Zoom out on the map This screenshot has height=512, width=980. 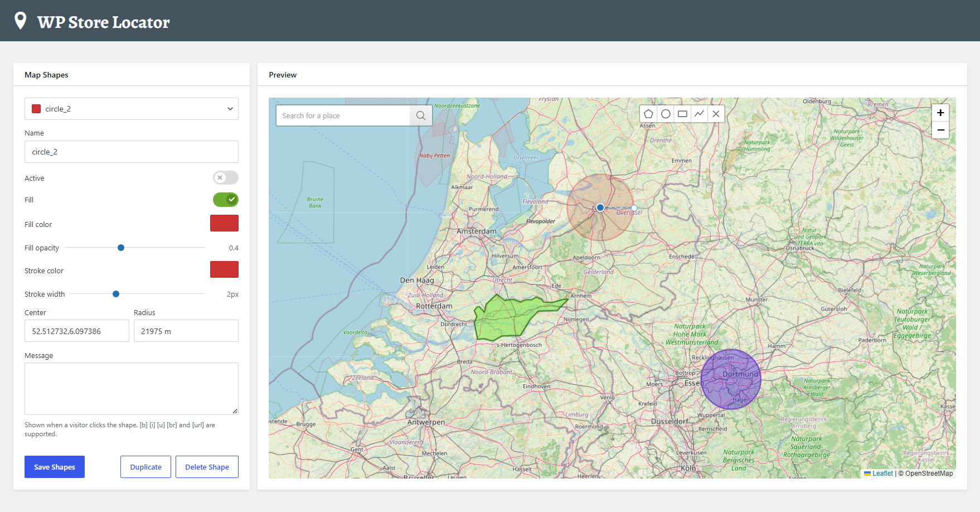[x=940, y=130]
